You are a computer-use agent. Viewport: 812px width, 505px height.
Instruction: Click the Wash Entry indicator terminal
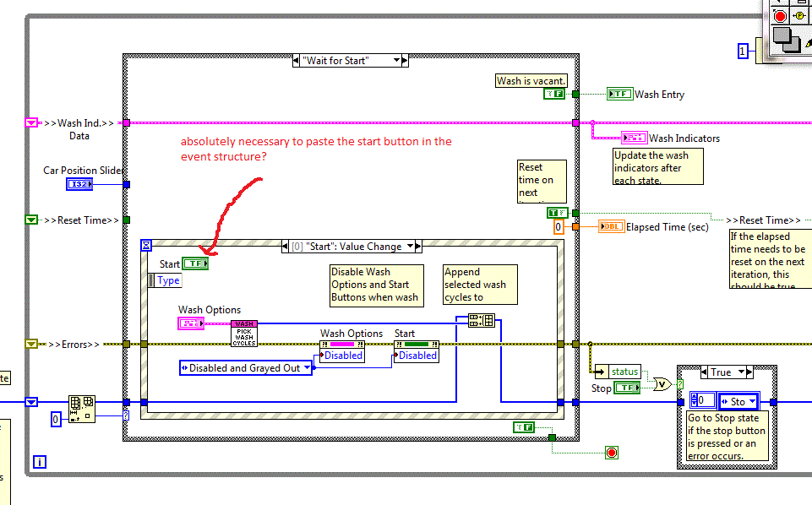click(620, 94)
